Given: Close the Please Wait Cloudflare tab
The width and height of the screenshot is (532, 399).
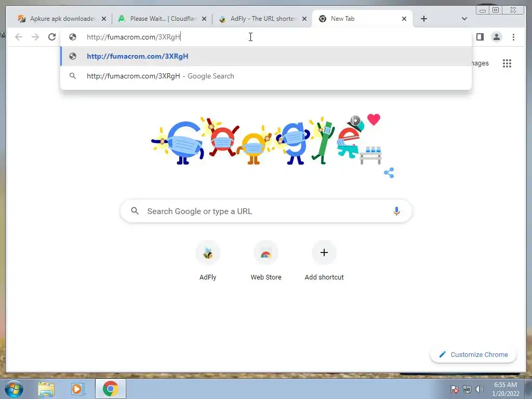Looking at the screenshot, I should [x=204, y=19].
